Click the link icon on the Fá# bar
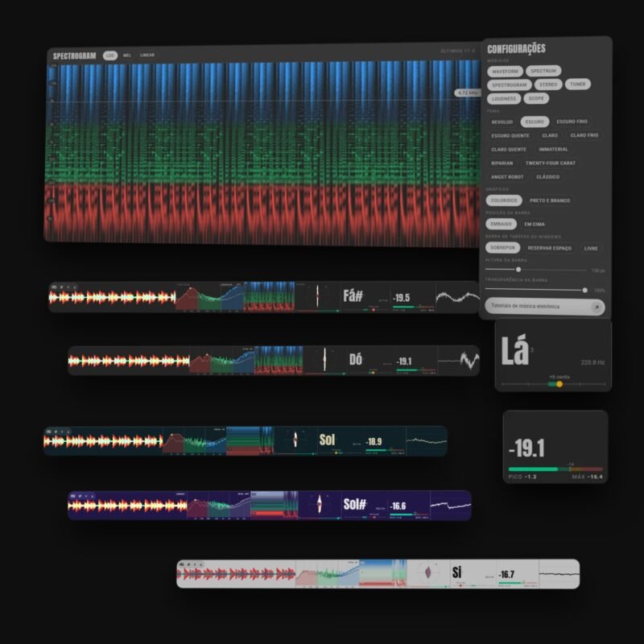The width and height of the screenshot is (644, 644). click(54, 287)
